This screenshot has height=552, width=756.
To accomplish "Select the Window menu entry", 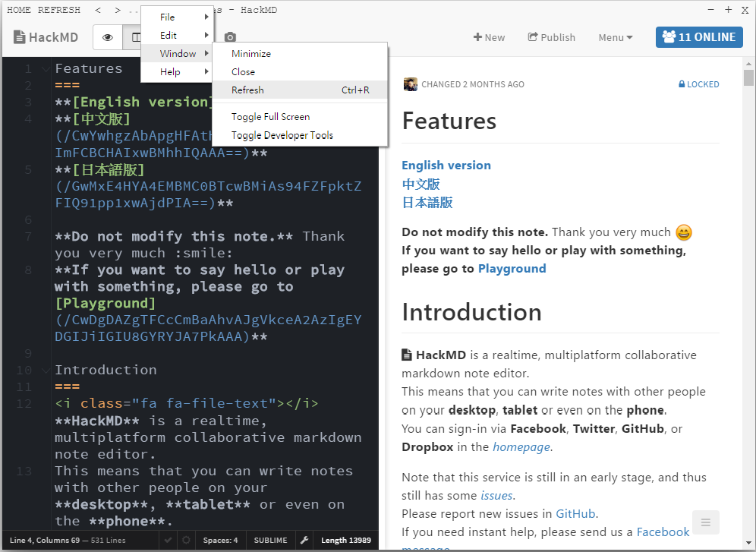I will (x=176, y=53).
